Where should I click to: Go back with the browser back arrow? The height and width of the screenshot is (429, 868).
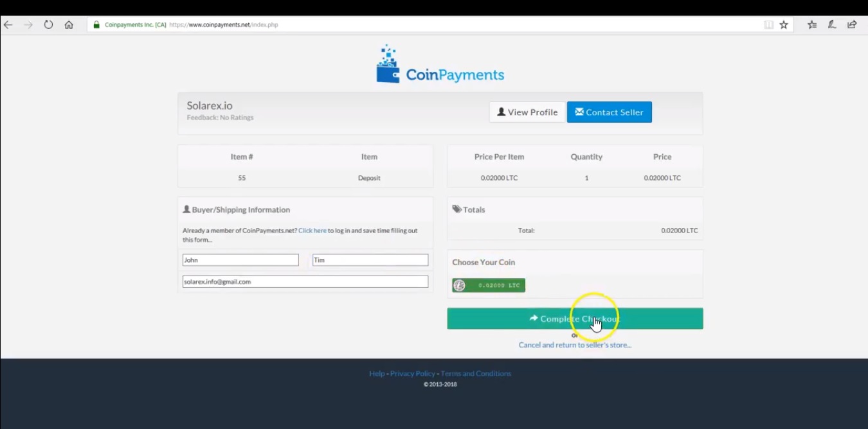click(8, 25)
